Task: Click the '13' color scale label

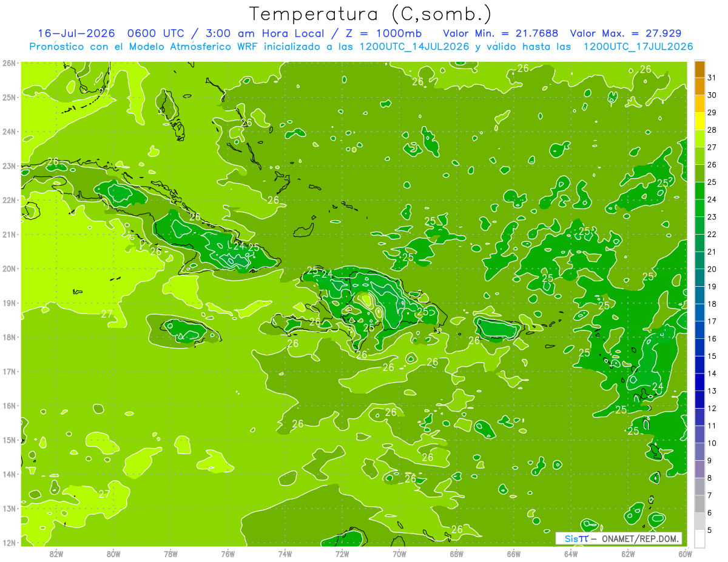Action: [712, 391]
